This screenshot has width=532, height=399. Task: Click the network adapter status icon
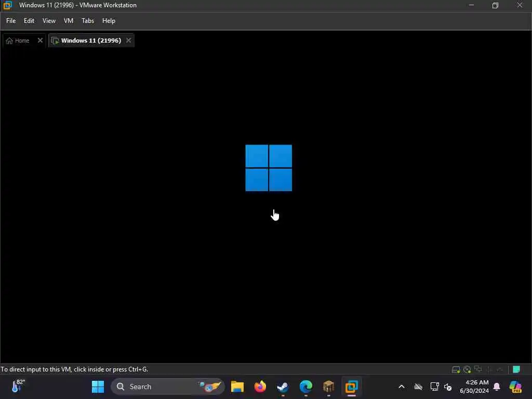[478, 369]
